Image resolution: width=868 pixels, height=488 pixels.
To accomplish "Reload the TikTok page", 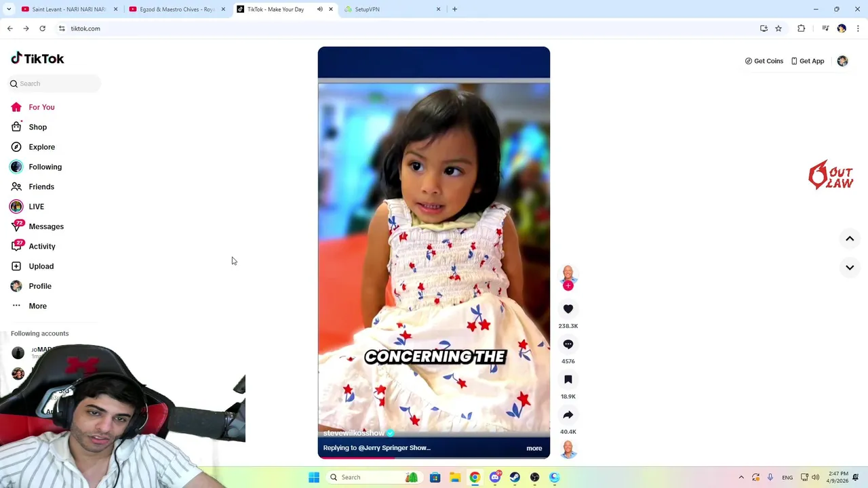I will (42, 28).
